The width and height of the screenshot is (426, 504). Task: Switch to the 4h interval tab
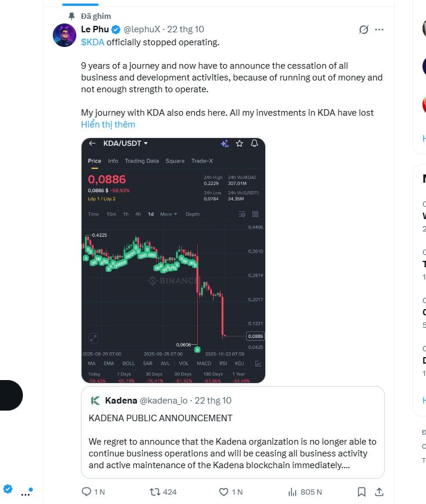(138, 214)
